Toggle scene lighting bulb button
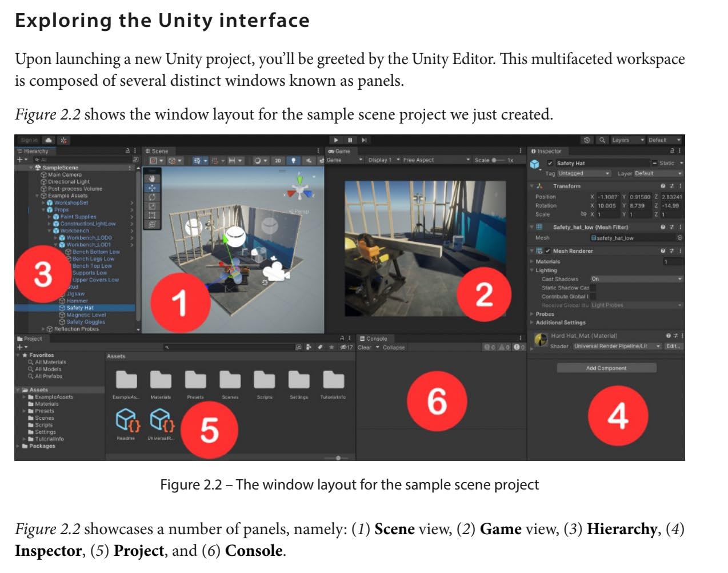Image resolution: width=728 pixels, height=573 pixels. pyautogui.click(x=294, y=161)
